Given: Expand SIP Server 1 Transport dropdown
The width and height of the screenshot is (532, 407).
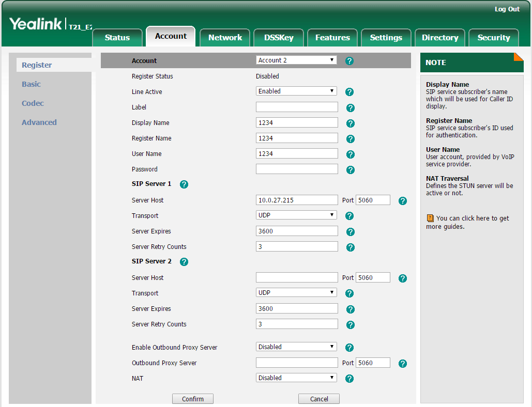Looking at the screenshot, I should pos(296,215).
